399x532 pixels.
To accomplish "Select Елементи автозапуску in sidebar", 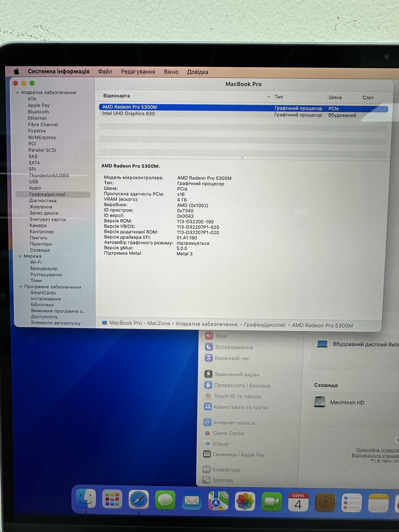I will click(56, 323).
